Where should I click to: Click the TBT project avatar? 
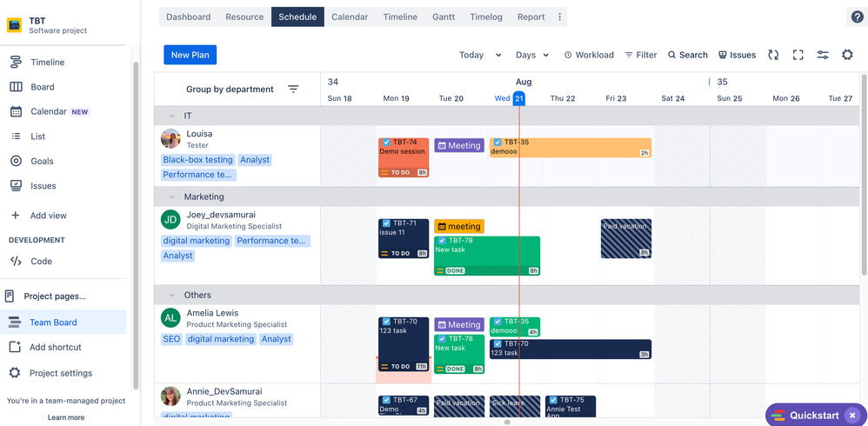click(x=15, y=25)
